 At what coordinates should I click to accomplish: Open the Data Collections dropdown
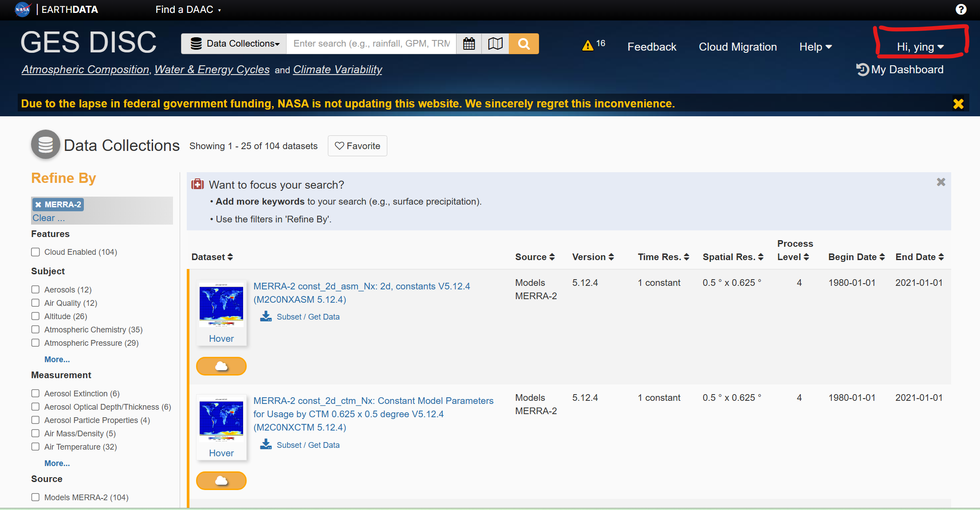coord(234,43)
